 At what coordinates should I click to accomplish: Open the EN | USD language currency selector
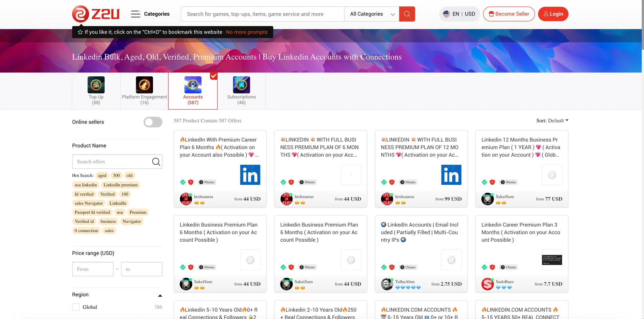459,14
